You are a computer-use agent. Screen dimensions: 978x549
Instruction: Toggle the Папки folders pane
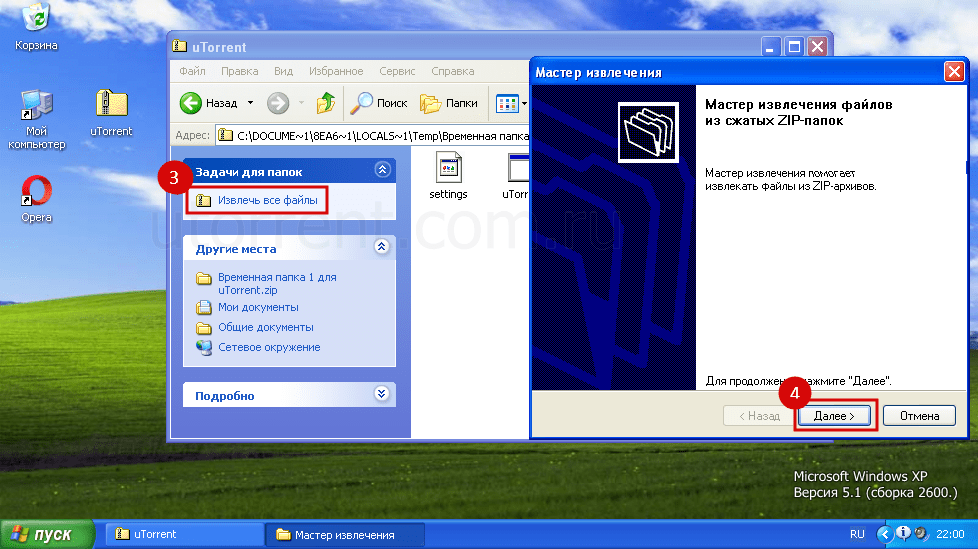449,103
